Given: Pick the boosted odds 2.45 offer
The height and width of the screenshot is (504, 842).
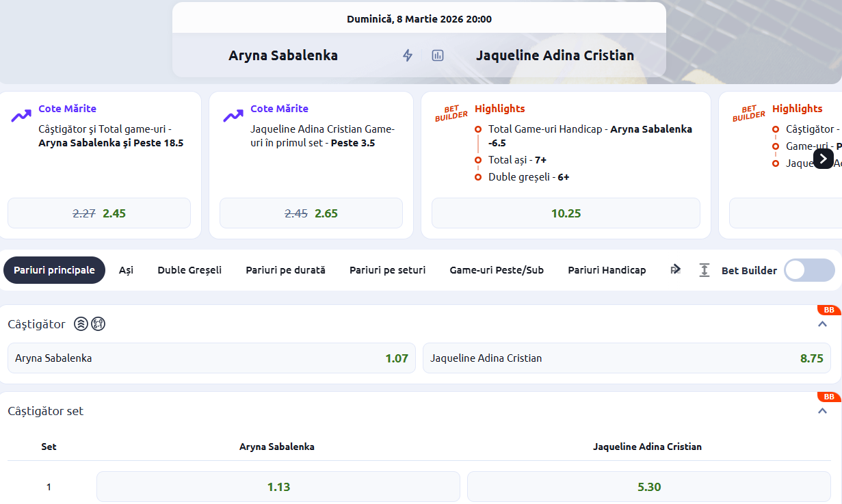Looking at the screenshot, I should [99, 213].
